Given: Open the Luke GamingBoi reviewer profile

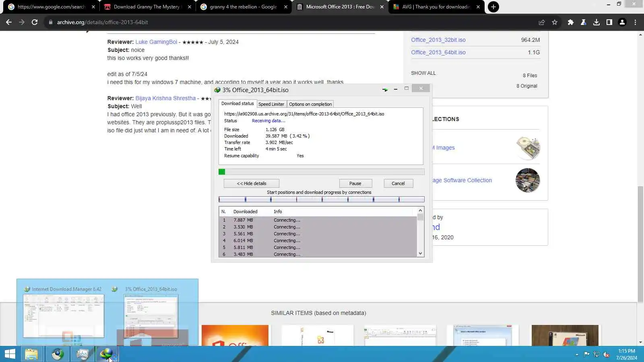Looking at the screenshot, I should (x=156, y=42).
